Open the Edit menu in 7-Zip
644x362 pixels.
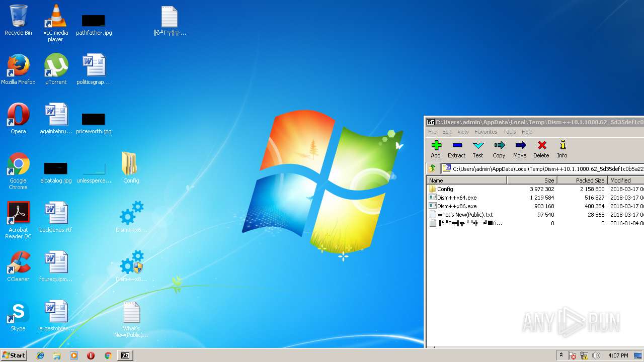pos(447,132)
